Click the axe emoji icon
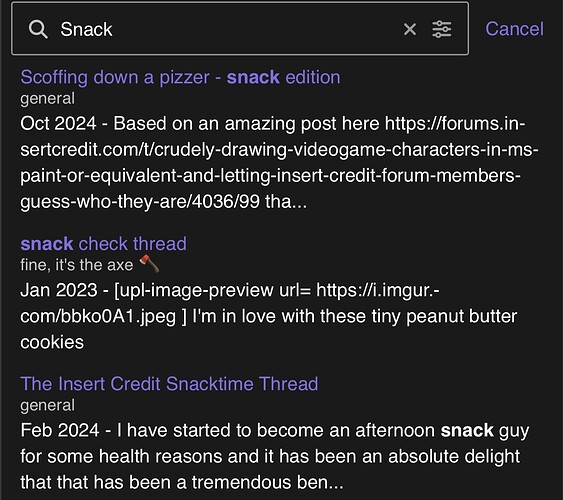This screenshot has height=500, width=563. pyautogui.click(x=149, y=264)
